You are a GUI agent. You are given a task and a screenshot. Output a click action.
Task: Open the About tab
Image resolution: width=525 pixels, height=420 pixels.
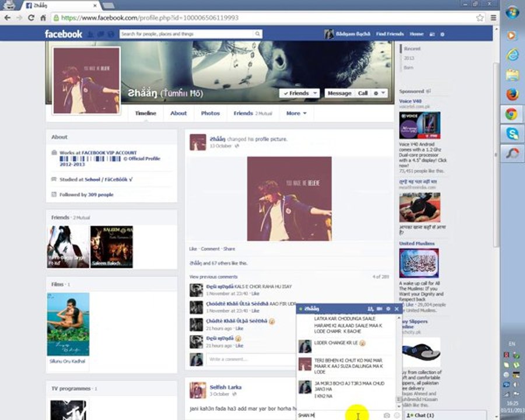click(178, 113)
